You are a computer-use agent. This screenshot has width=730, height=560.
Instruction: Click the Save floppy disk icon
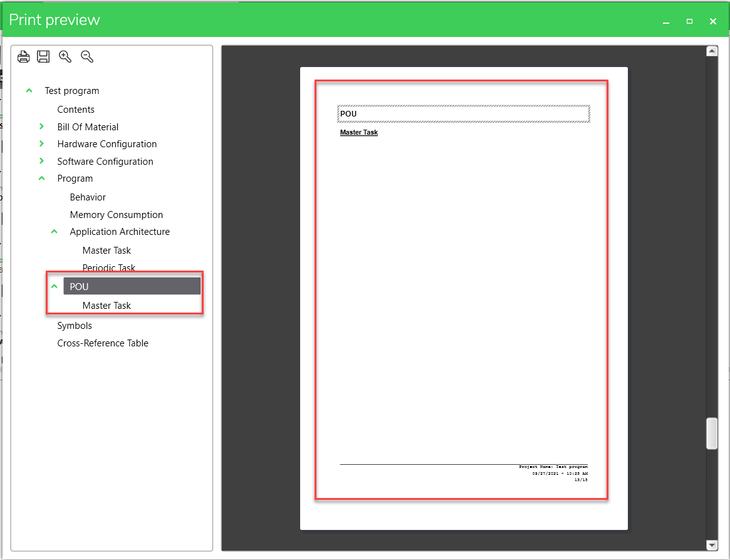[43, 57]
